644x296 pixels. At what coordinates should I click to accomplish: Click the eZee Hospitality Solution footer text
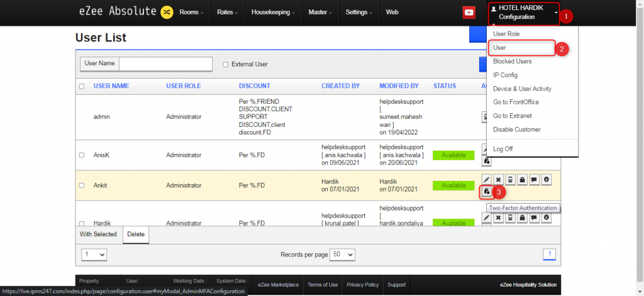528,285
